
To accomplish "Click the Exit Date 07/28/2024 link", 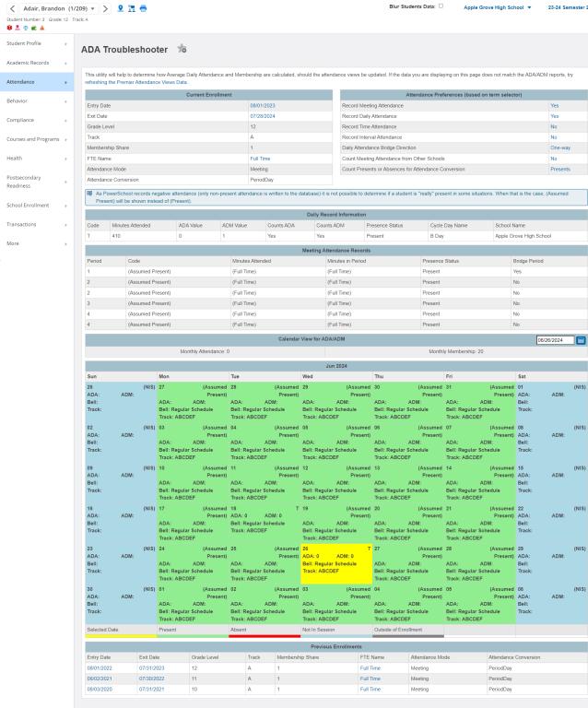I will pos(262,116).
